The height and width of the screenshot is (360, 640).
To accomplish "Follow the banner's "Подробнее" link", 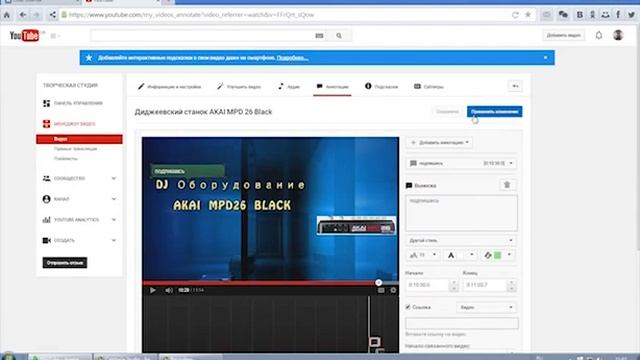I will pos(292,58).
